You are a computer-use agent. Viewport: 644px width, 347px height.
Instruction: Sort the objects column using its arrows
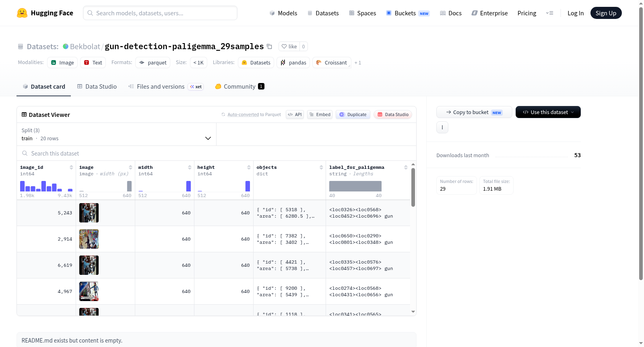coord(321,167)
